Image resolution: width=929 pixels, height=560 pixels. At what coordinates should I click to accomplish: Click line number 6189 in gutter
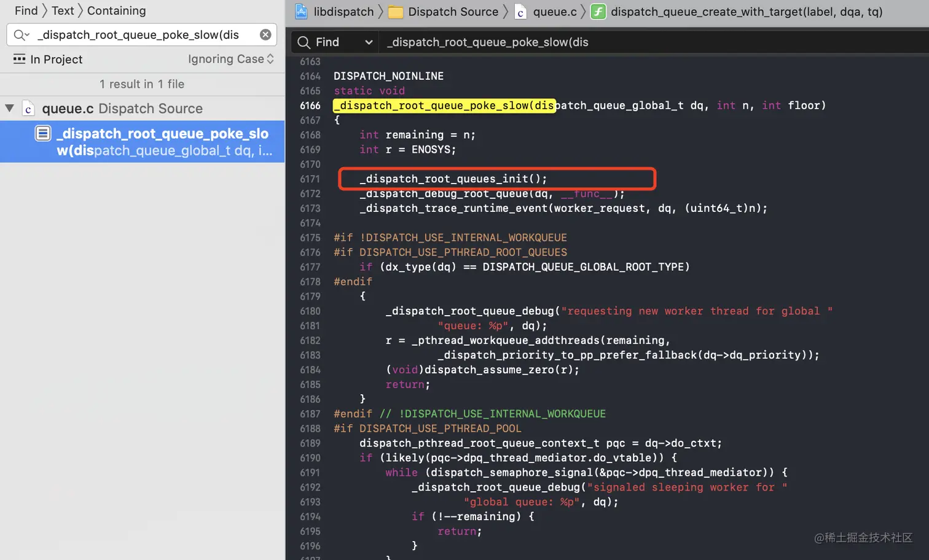click(310, 443)
